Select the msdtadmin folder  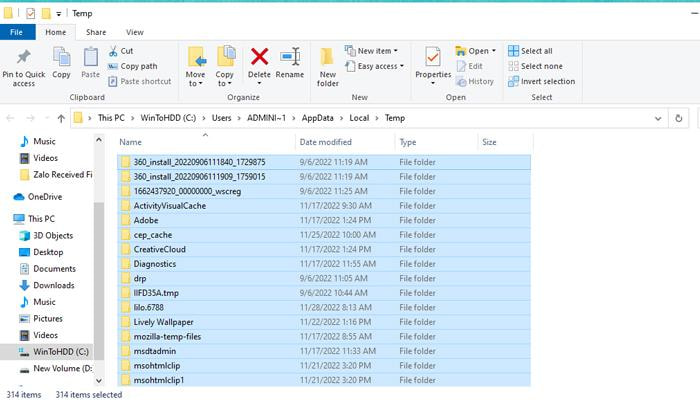pos(324,351)
